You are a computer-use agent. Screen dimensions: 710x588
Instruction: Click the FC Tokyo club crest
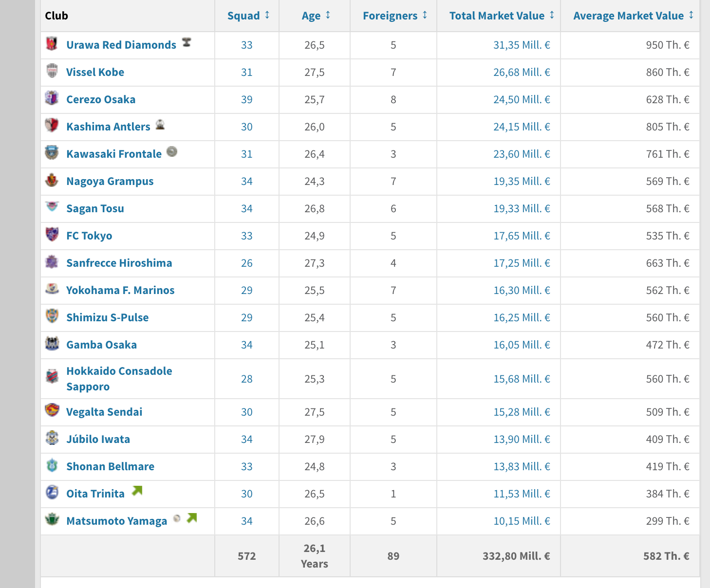pyautogui.click(x=52, y=234)
